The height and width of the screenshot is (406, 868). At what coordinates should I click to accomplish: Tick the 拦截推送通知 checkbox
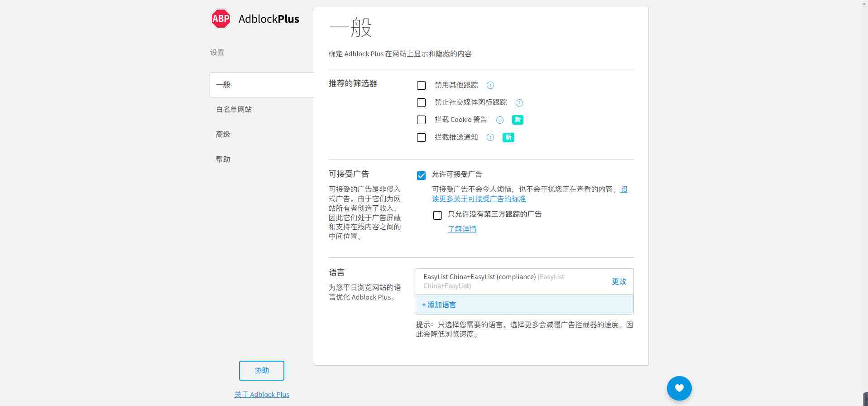click(x=421, y=137)
